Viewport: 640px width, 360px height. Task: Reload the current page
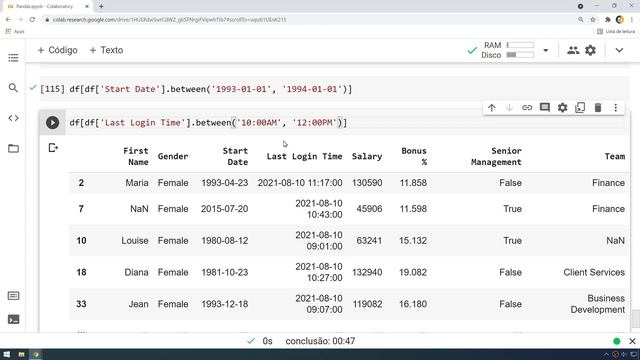click(x=32, y=19)
